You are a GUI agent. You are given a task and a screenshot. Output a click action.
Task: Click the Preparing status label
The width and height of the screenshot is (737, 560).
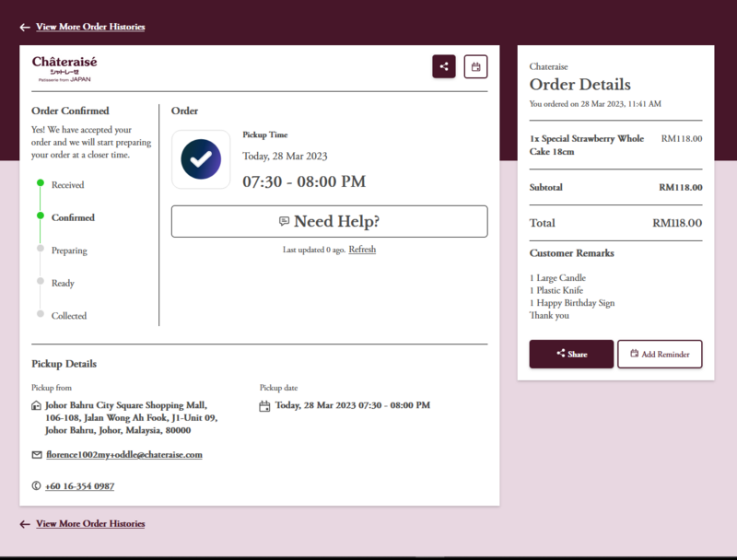click(69, 251)
